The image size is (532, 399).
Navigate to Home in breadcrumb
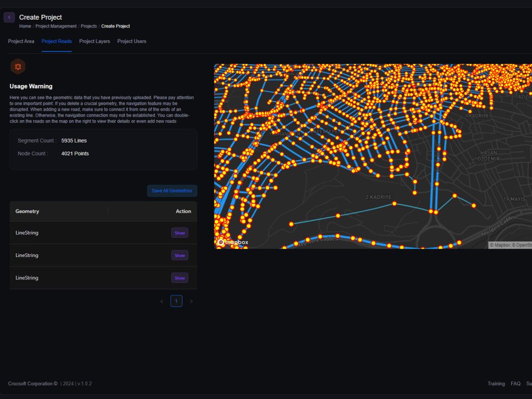point(25,26)
